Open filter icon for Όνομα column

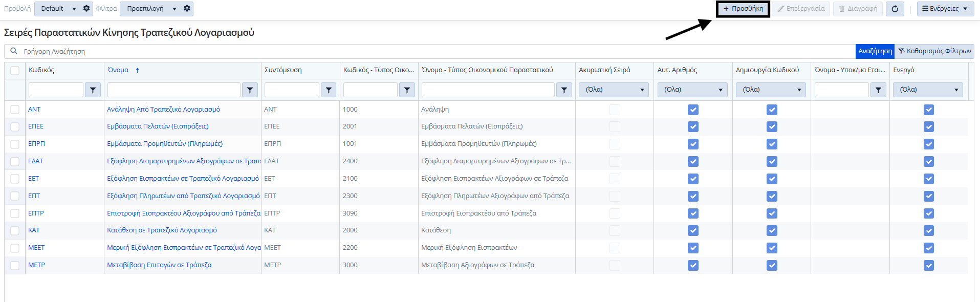[250, 90]
